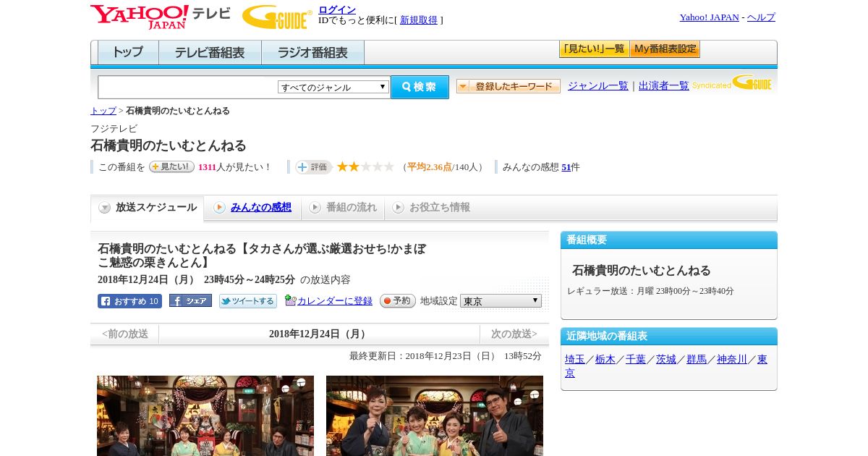Click the 検索 search button
Screen dimensions: 868x456
point(420,87)
